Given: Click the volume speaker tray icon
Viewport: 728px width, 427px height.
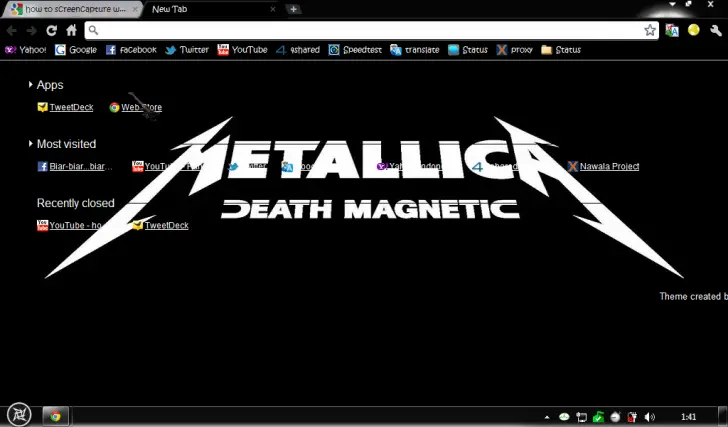Looking at the screenshot, I should pos(650,416).
